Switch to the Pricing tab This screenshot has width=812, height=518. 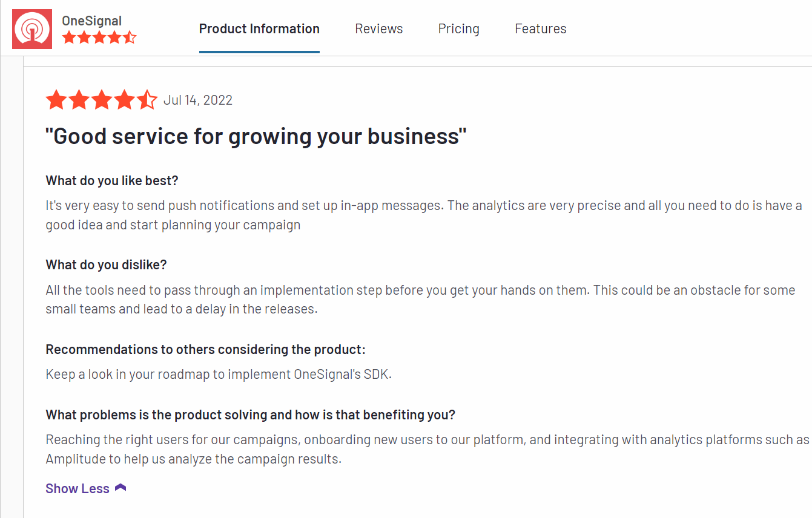click(459, 28)
